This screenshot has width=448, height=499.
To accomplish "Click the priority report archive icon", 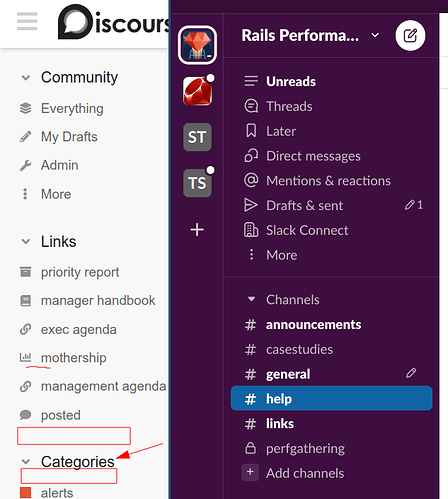I will point(26,272).
